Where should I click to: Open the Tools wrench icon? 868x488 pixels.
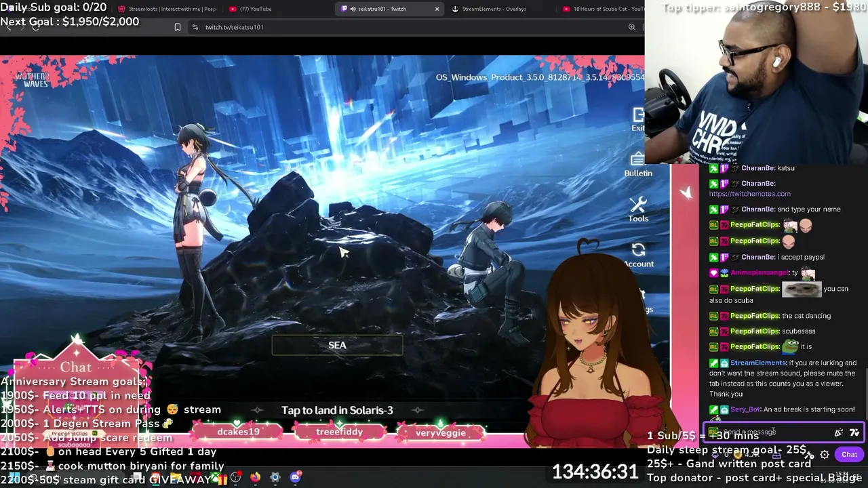[x=638, y=209]
